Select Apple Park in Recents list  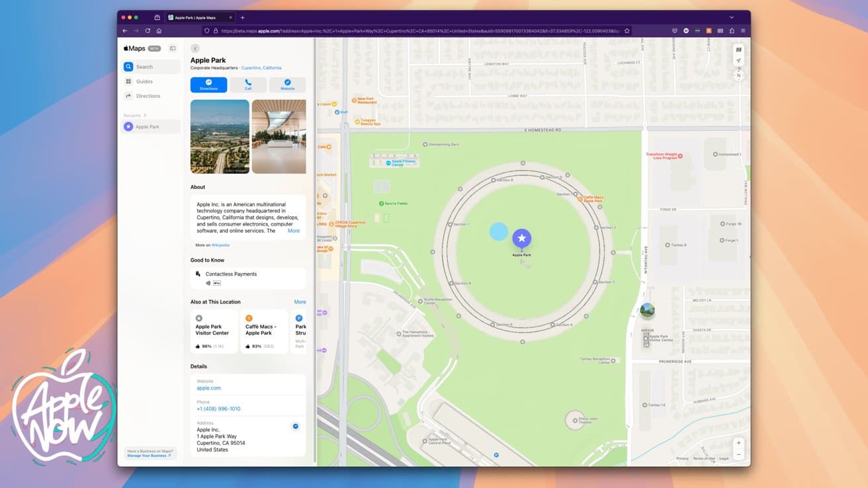(x=151, y=126)
